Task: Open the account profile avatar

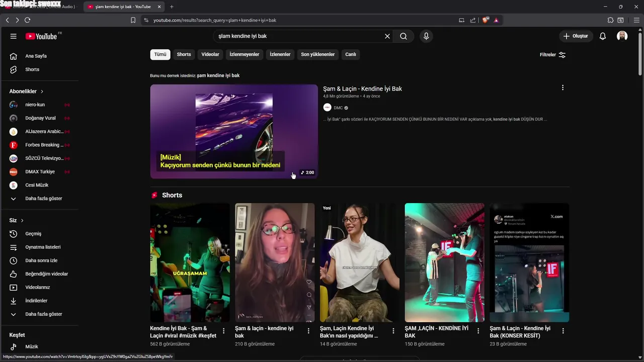Action: pos(622,36)
